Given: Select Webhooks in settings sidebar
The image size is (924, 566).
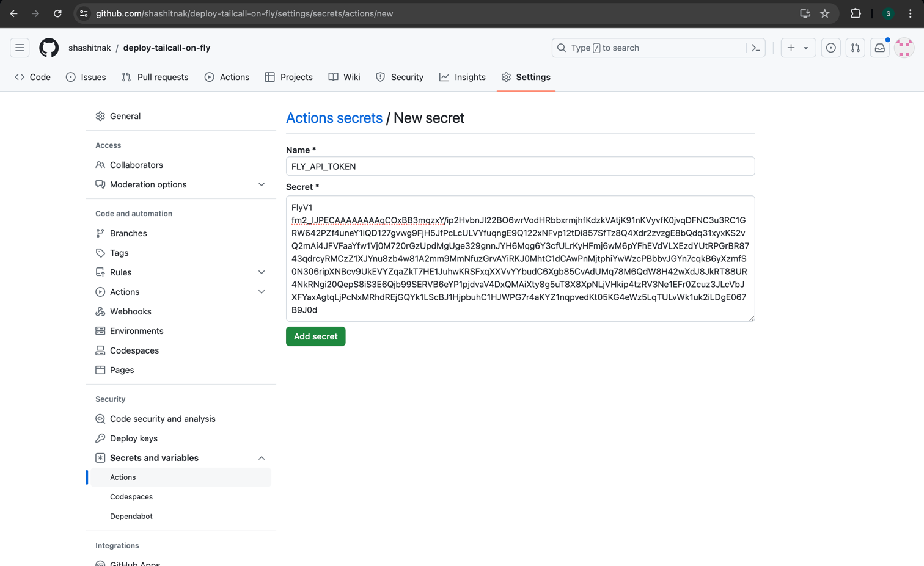Looking at the screenshot, I should (130, 311).
